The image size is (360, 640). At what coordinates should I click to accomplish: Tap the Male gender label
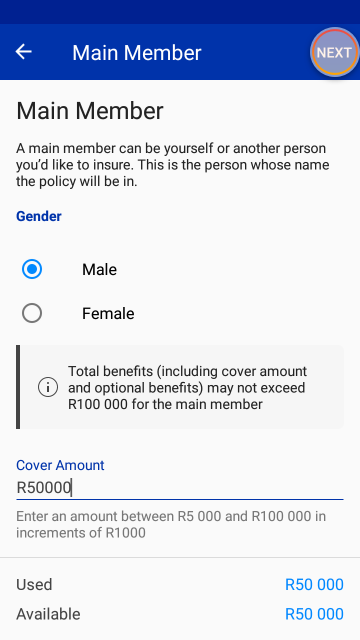tap(100, 269)
